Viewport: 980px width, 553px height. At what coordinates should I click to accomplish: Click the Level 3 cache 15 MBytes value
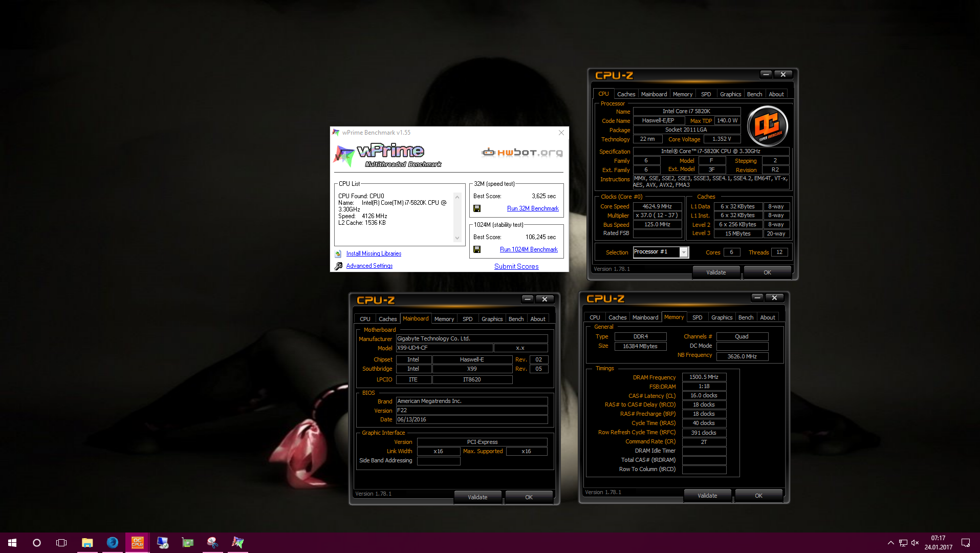pos(737,233)
